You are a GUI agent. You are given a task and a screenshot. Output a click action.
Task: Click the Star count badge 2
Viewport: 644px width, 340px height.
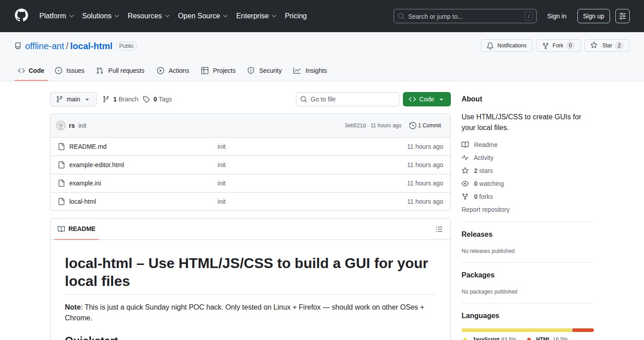[x=619, y=46]
